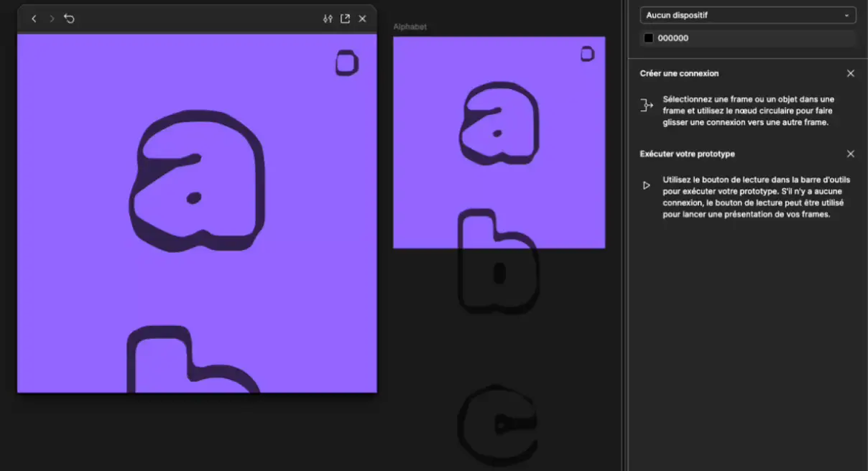The height and width of the screenshot is (471, 868).
Task: Select the letter a inside the Alphabet frame
Action: pyautogui.click(x=499, y=122)
